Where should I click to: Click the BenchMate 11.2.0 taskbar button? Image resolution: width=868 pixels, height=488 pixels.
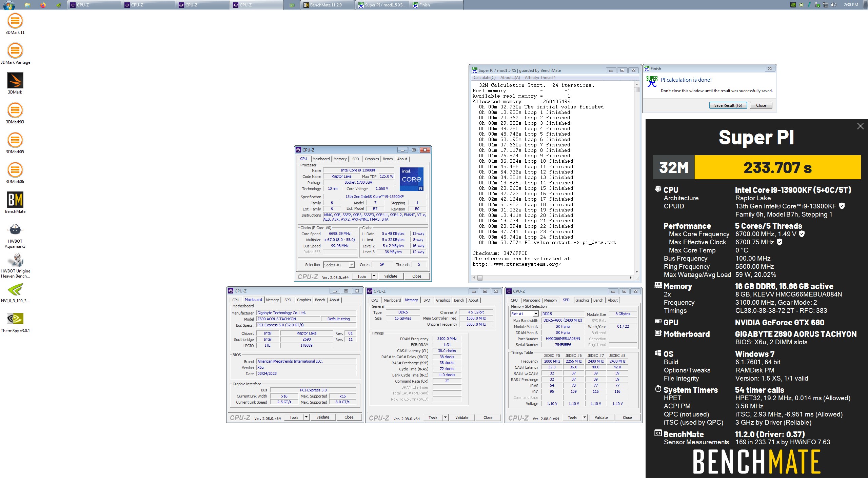point(327,5)
